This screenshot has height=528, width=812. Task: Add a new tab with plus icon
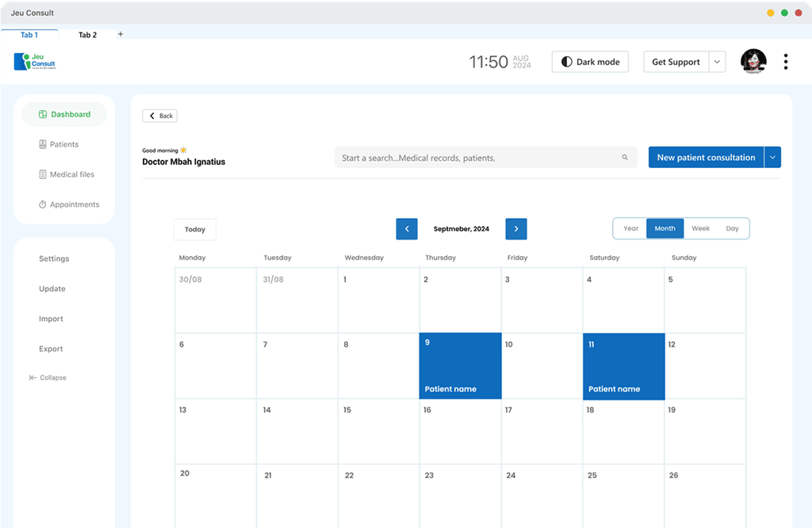[x=121, y=34]
